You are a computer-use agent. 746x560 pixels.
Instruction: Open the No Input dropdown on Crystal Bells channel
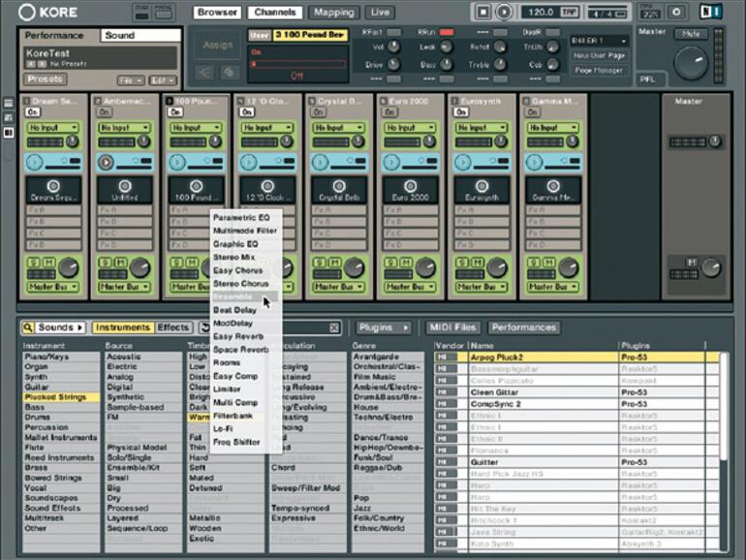337,127
